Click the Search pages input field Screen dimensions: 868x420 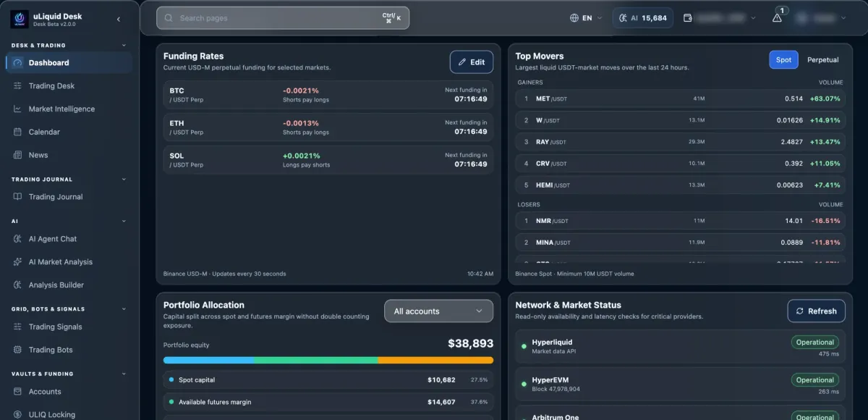click(283, 18)
